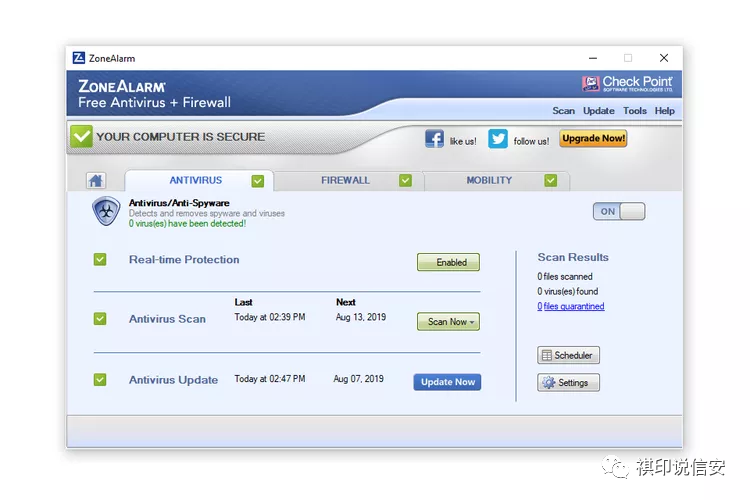Click the Antivirus biohazard shield icon

click(x=106, y=211)
